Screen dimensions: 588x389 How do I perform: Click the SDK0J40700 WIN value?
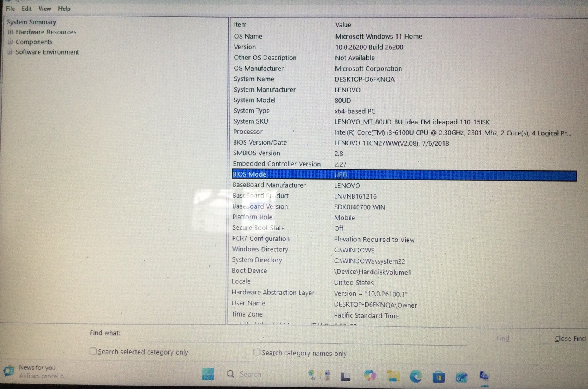360,207
